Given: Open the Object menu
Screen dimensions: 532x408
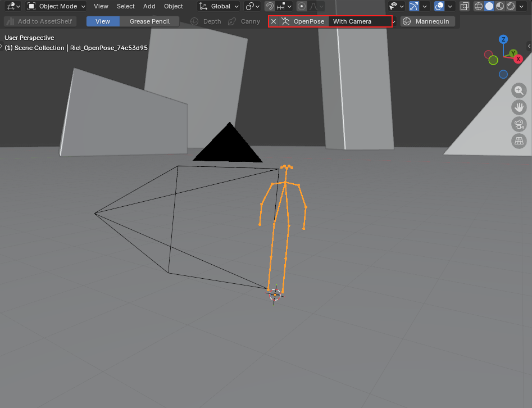Looking at the screenshot, I should click(174, 6).
